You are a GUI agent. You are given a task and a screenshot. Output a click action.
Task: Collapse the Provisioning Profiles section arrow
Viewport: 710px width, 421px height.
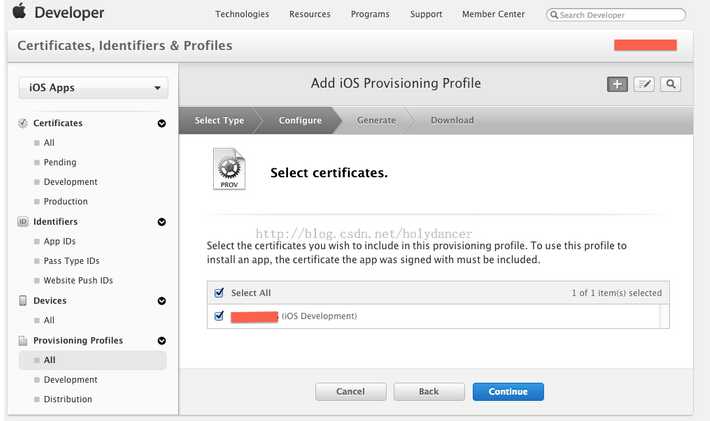(162, 340)
